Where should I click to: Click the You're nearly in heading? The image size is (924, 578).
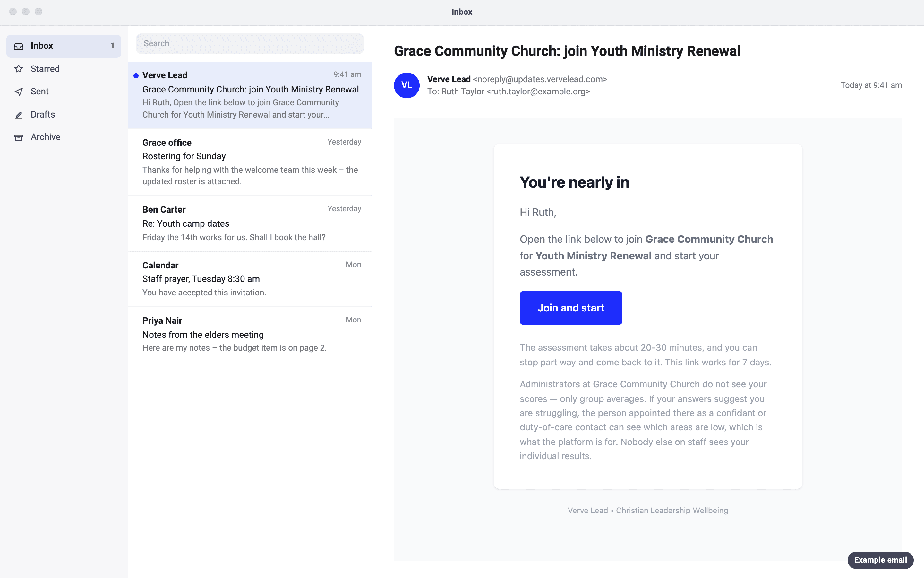click(x=574, y=182)
